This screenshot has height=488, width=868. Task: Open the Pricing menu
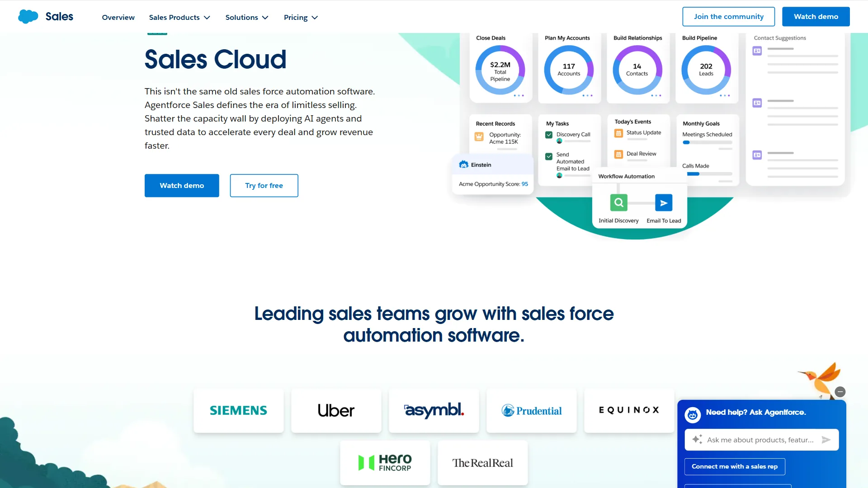[x=301, y=17]
